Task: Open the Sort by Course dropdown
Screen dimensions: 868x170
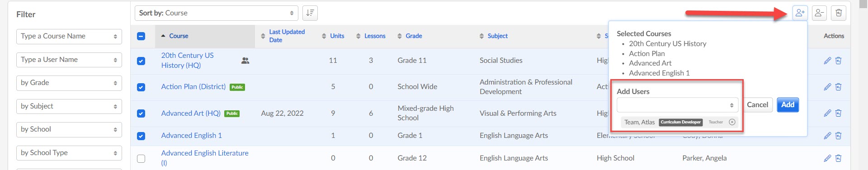Action: [x=217, y=13]
